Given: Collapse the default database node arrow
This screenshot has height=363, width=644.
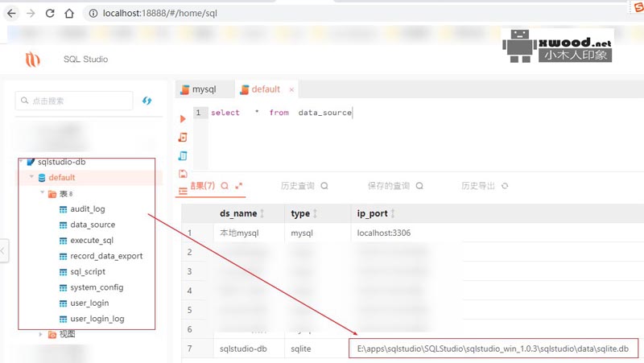Looking at the screenshot, I should point(31,177).
